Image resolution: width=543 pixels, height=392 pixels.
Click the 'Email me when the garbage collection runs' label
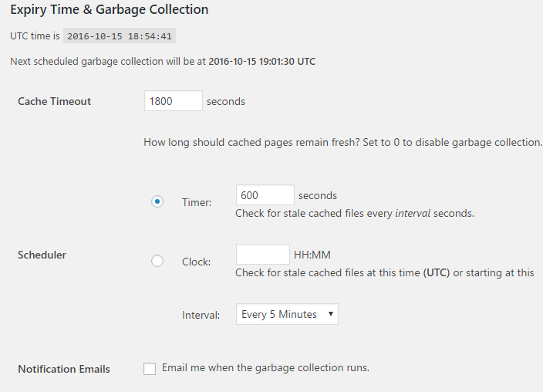point(265,368)
